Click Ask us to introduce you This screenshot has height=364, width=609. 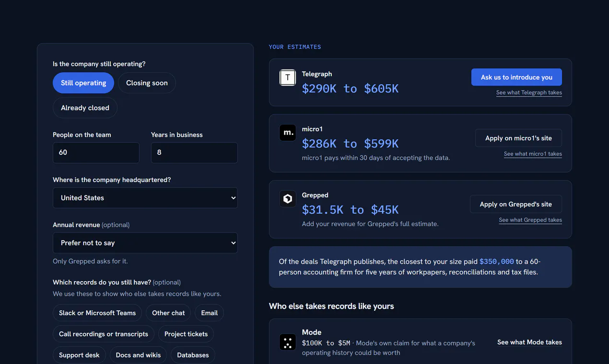click(x=516, y=77)
